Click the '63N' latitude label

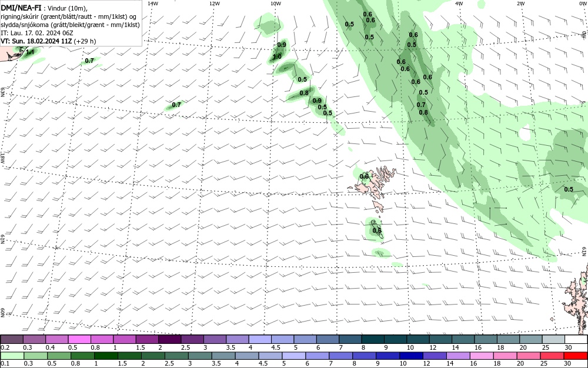click(2, 92)
